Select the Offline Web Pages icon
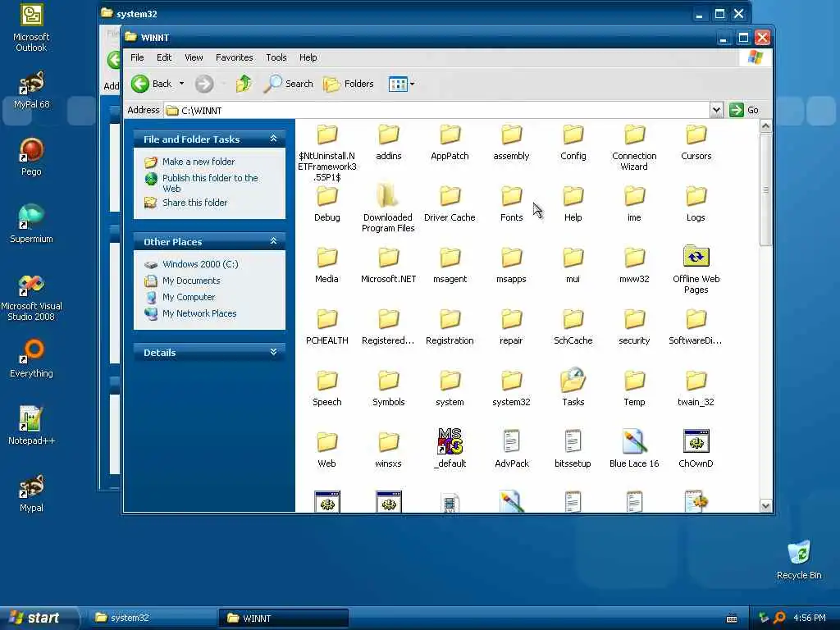The height and width of the screenshot is (630, 840). click(x=696, y=271)
